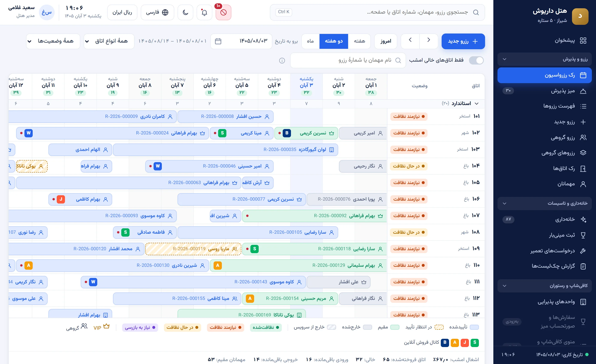Switch to هفته week view tab
This screenshot has height=364, width=596.
[359, 41]
